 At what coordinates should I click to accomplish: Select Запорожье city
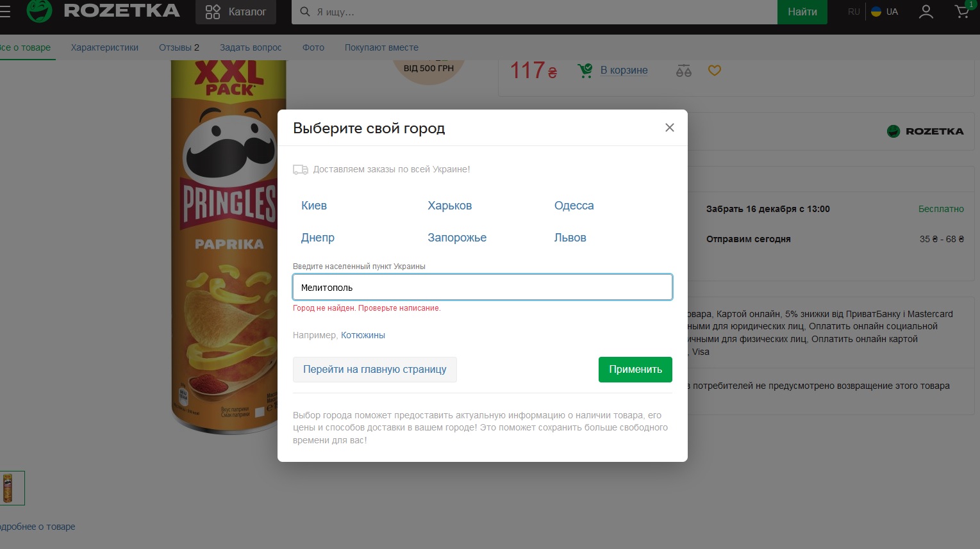(457, 238)
